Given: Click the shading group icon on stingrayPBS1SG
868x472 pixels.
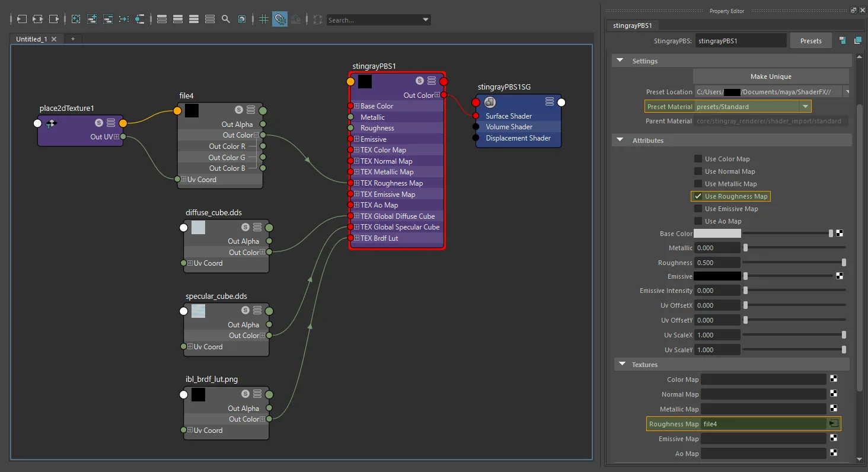Looking at the screenshot, I should [x=490, y=102].
